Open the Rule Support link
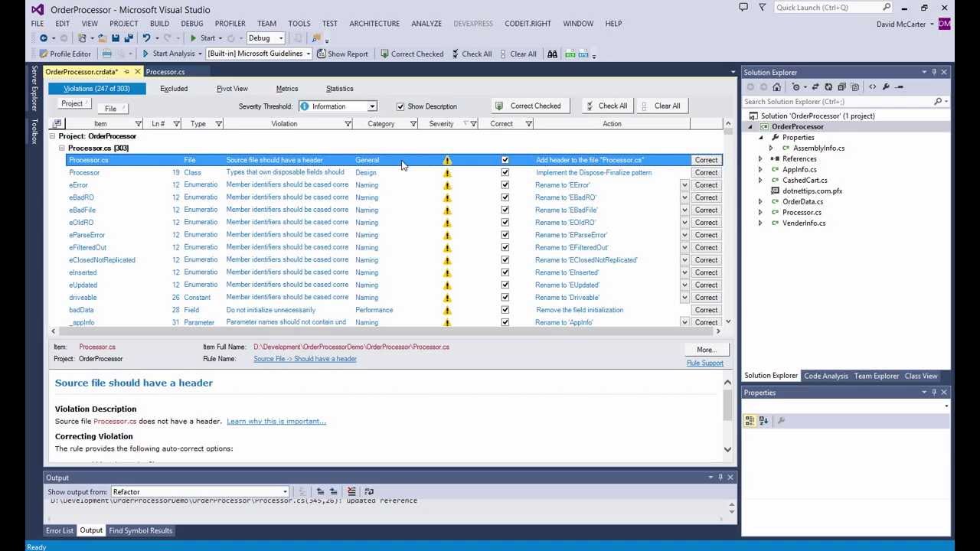This screenshot has height=551, width=980. [x=704, y=363]
